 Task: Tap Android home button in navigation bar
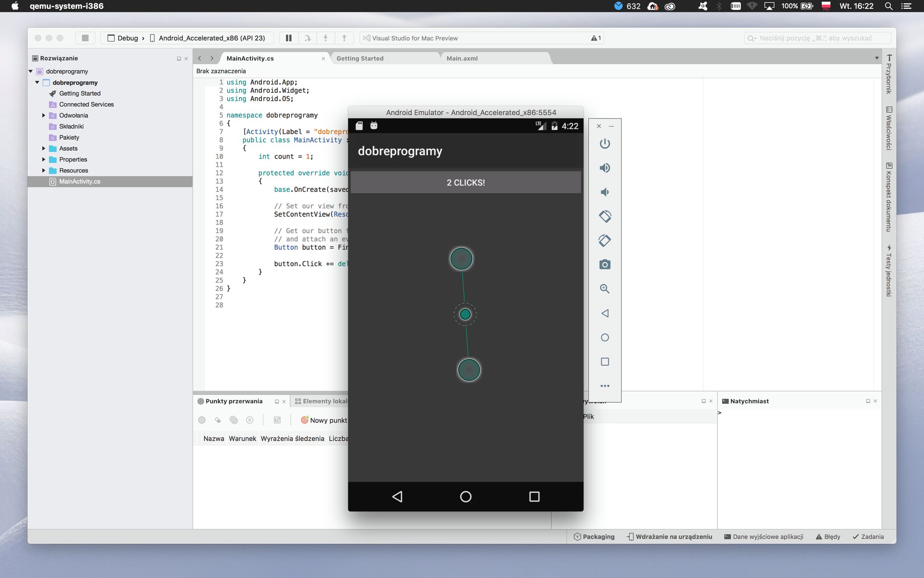pyautogui.click(x=466, y=497)
